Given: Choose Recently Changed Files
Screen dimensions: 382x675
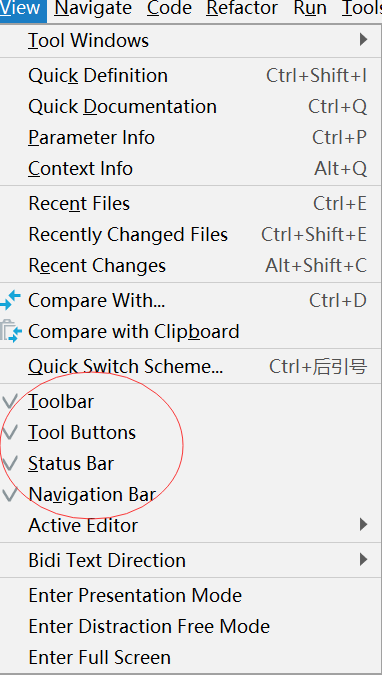Looking at the screenshot, I should tap(191, 235).
